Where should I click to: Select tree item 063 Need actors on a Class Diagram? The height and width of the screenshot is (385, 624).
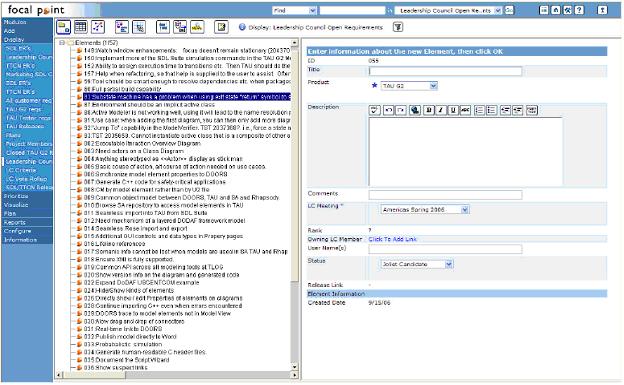coord(134,151)
